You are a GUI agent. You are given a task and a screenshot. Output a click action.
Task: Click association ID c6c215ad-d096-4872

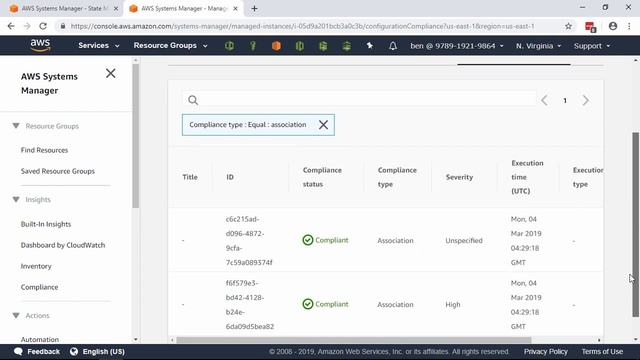[249, 241]
